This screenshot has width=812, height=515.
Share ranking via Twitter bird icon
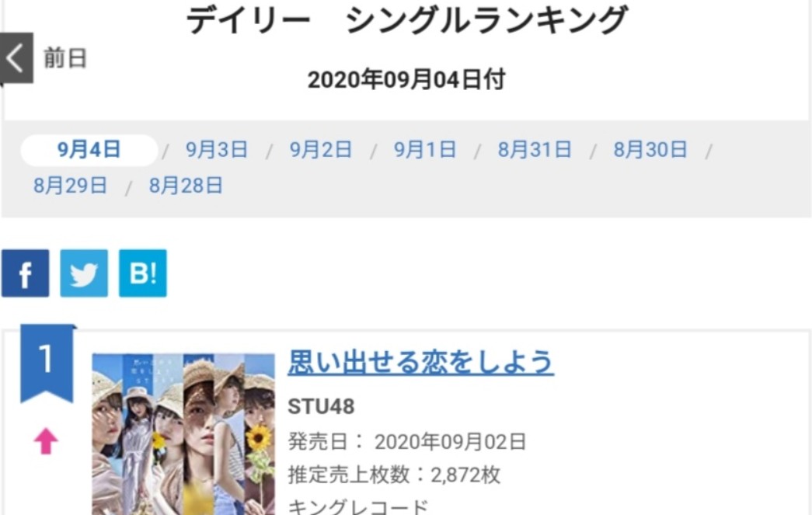point(84,273)
